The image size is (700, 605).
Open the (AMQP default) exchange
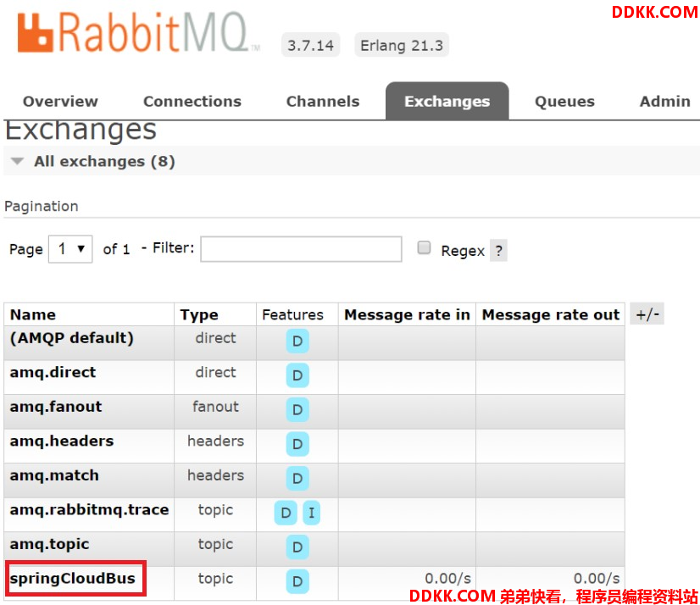tap(72, 338)
